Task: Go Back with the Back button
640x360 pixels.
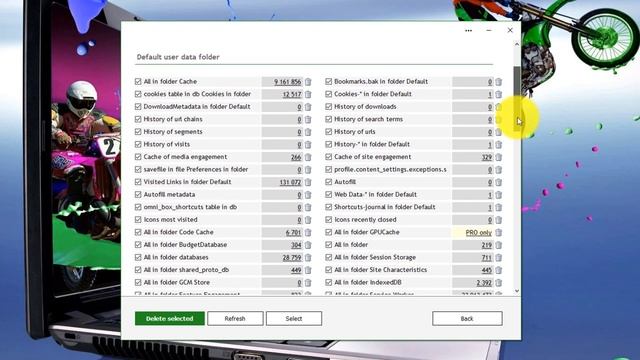Action: pyautogui.click(x=467, y=318)
